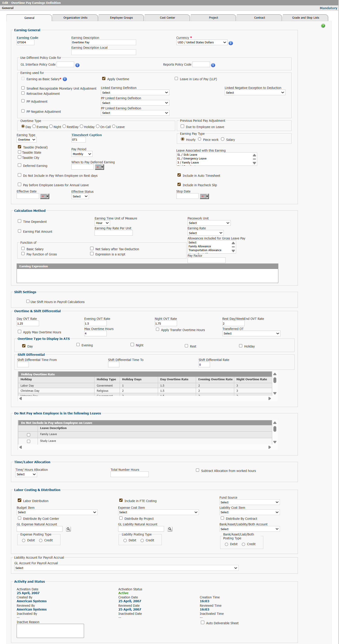
Task: Click Leave Associated list scrollbar thumb
Action: tap(254, 159)
